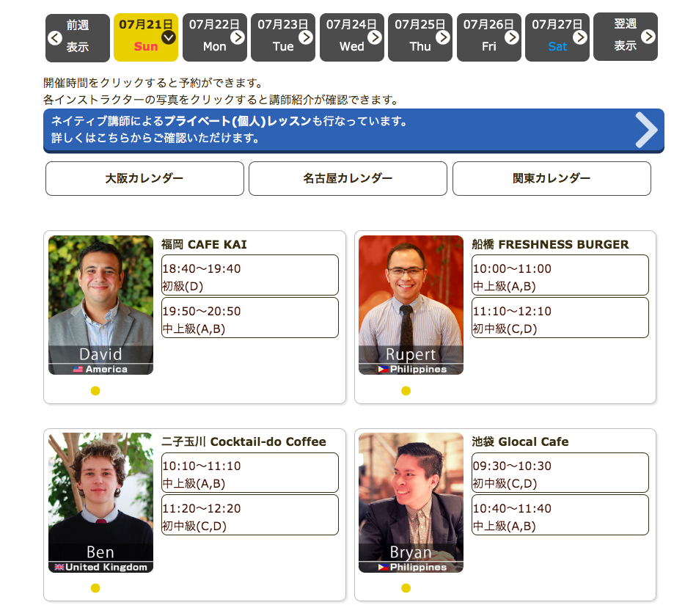Click the arrow icon on 07月26日 Fri
Screen dimensions: 696x616
tap(511, 37)
